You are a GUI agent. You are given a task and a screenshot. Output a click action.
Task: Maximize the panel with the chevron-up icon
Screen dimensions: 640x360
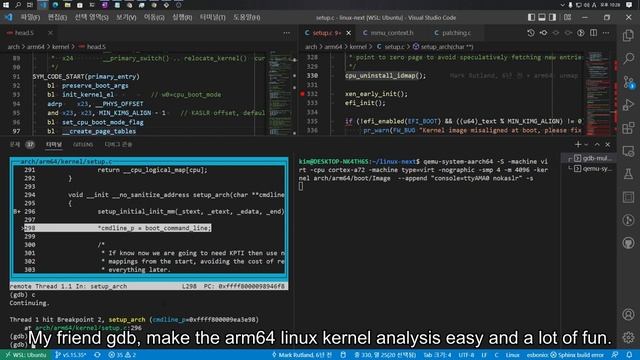pos(597,144)
